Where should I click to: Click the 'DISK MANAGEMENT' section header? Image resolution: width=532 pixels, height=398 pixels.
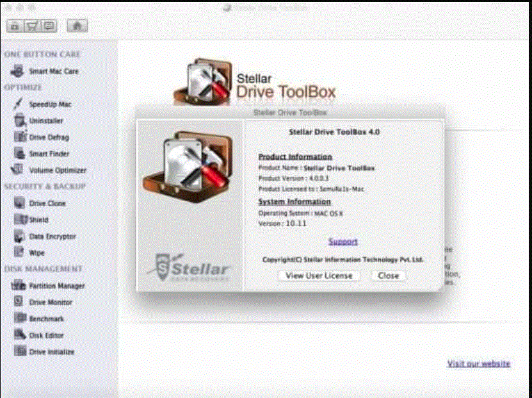pyautogui.click(x=43, y=269)
